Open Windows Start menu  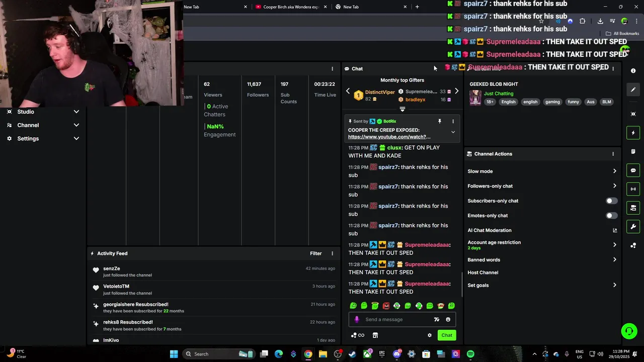[174, 354]
